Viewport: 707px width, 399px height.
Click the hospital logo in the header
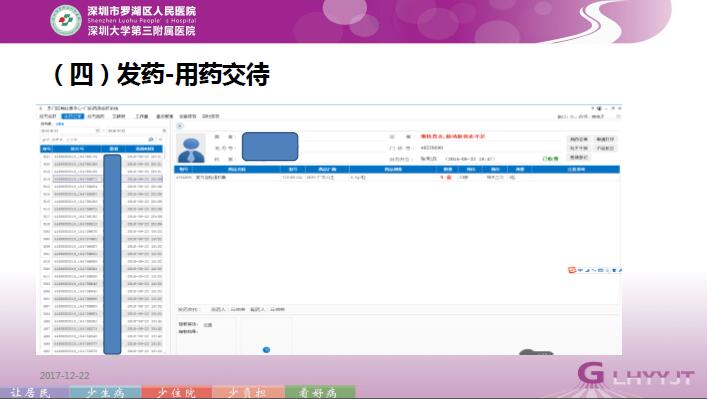[66, 20]
